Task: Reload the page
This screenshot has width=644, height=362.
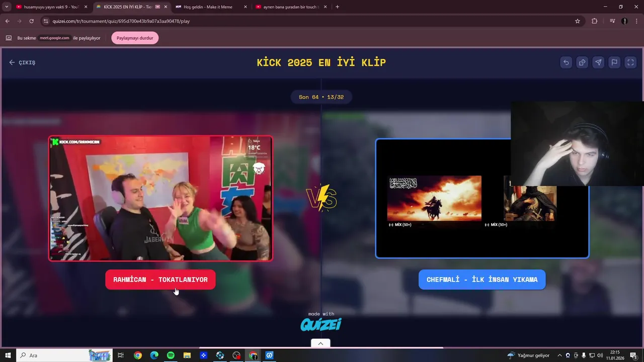Action: (31, 21)
